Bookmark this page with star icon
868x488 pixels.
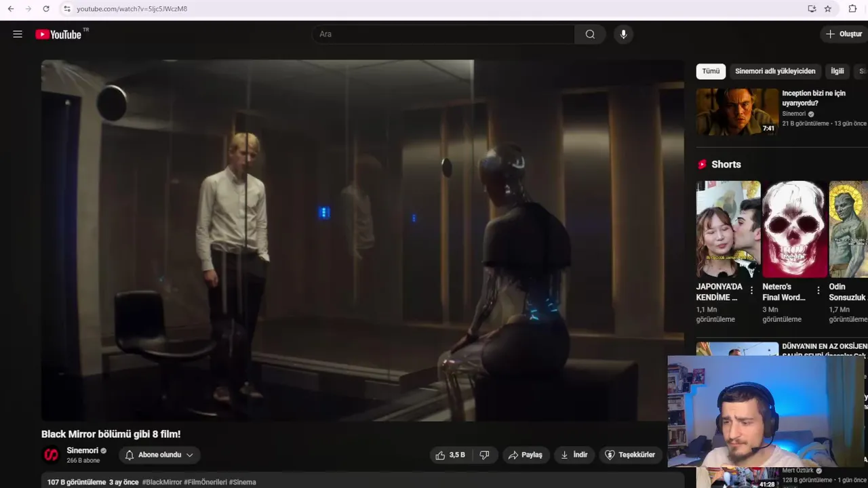point(828,9)
